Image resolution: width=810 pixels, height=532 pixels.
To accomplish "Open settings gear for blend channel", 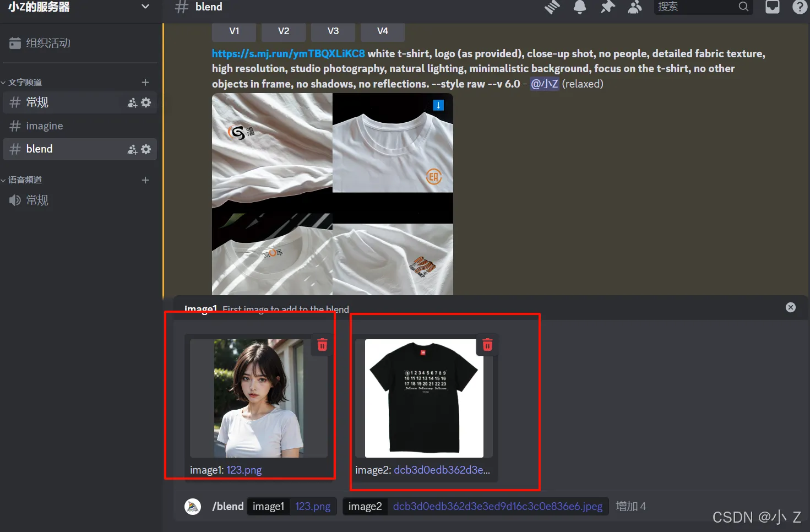I will point(146,149).
